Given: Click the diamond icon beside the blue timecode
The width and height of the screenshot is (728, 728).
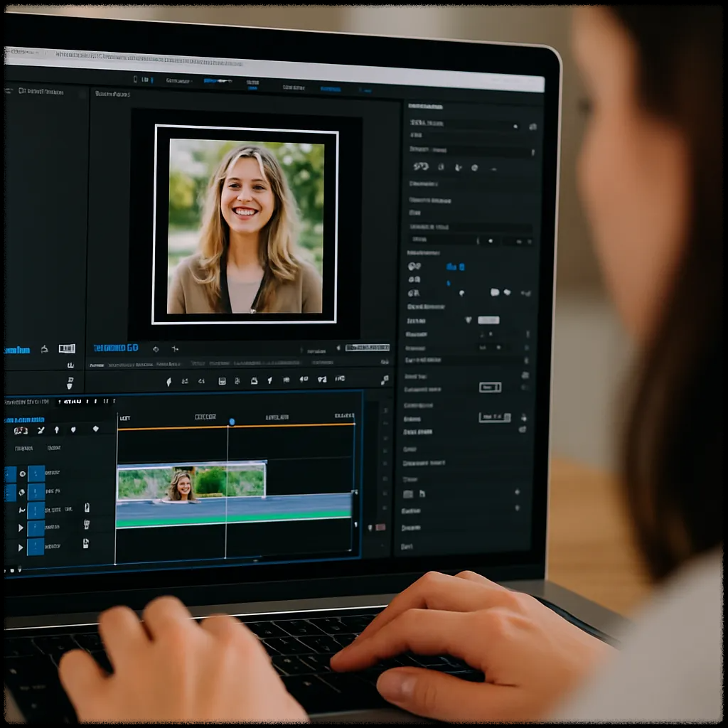Looking at the screenshot, I should click(156, 348).
